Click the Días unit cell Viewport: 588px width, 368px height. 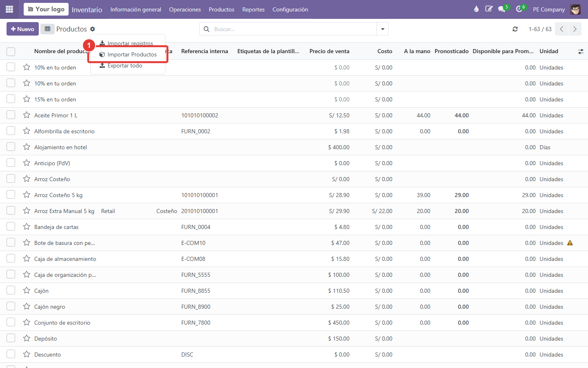point(545,147)
